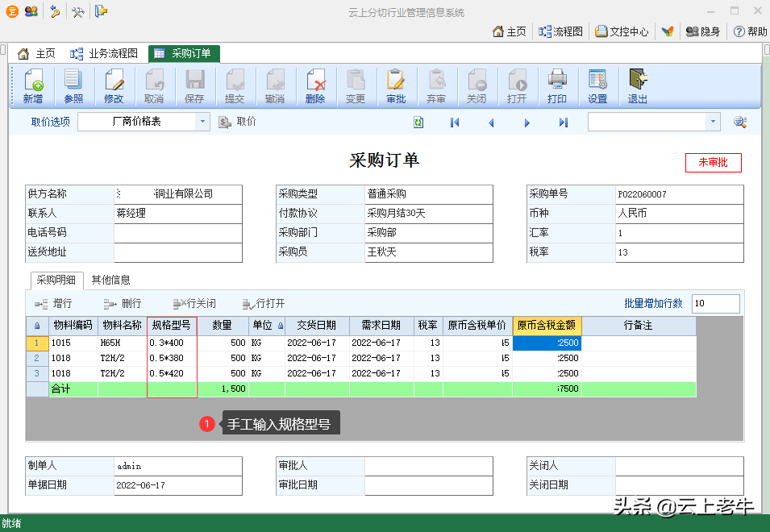The image size is (770, 532).
Task: Jump to the last record arrow
Action: 564,123
